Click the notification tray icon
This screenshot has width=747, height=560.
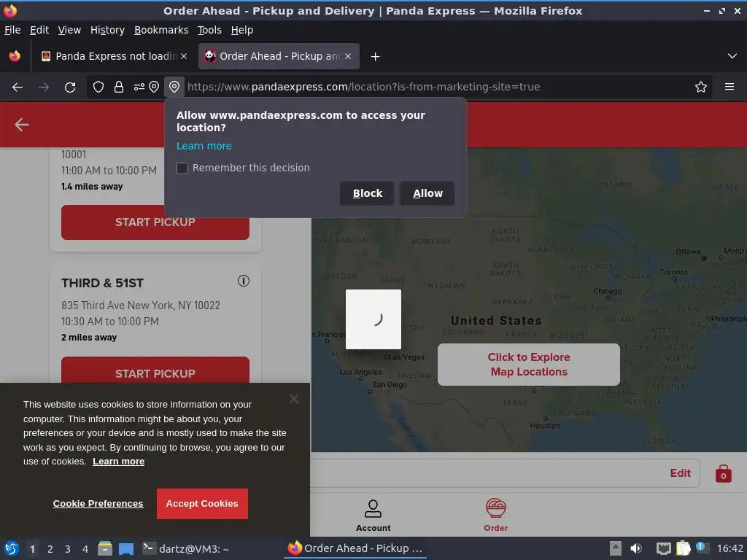point(701,548)
